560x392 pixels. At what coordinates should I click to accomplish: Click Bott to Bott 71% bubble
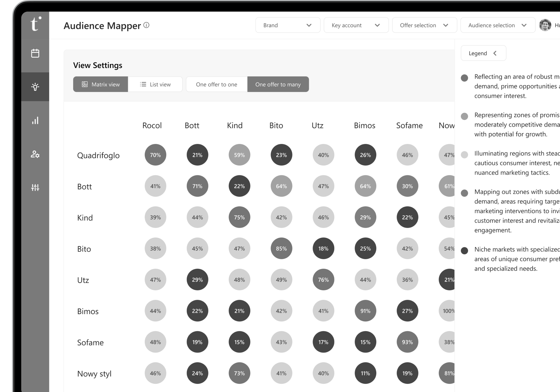(197, 186)
